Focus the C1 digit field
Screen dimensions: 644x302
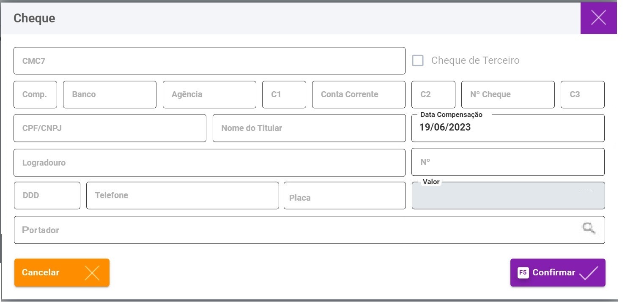284,95
